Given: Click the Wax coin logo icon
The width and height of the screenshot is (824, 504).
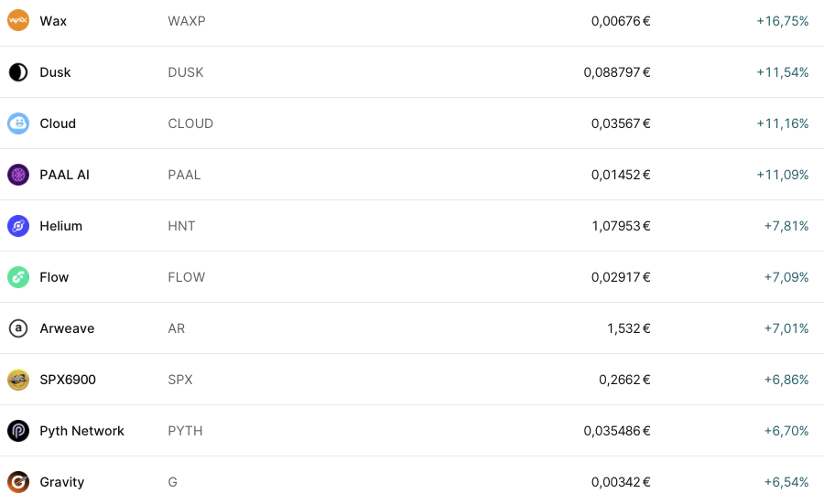Looking at the screenshot, I should tap(18, 21).
